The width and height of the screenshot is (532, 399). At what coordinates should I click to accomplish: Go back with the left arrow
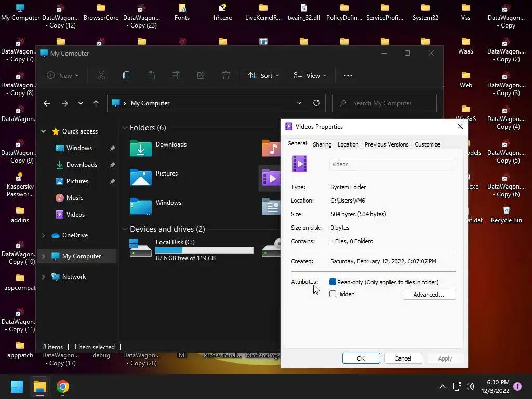(x=47, y=103)
